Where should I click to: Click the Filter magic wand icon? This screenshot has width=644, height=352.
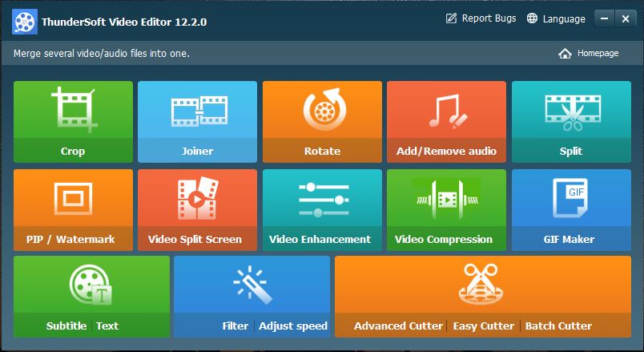coord(252,285)
